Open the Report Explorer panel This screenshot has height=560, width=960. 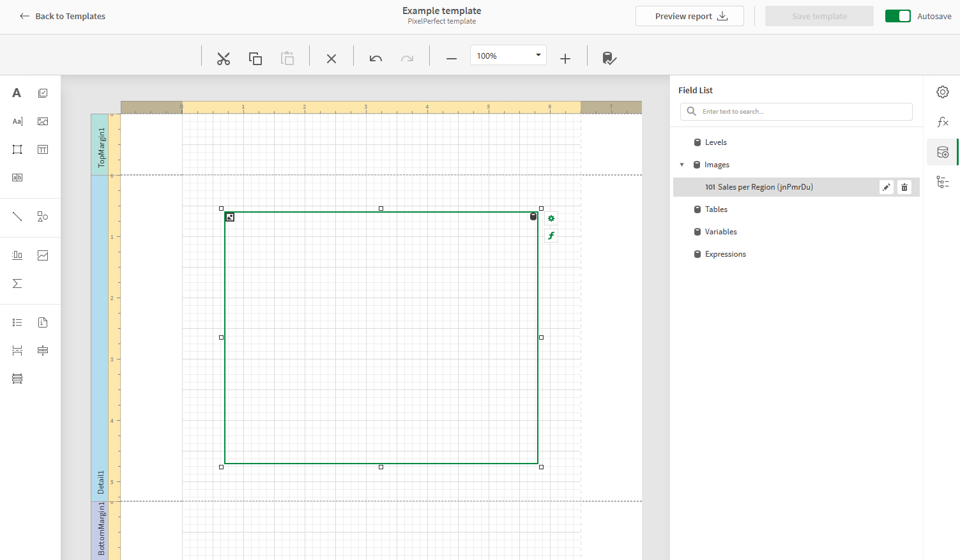943,182
